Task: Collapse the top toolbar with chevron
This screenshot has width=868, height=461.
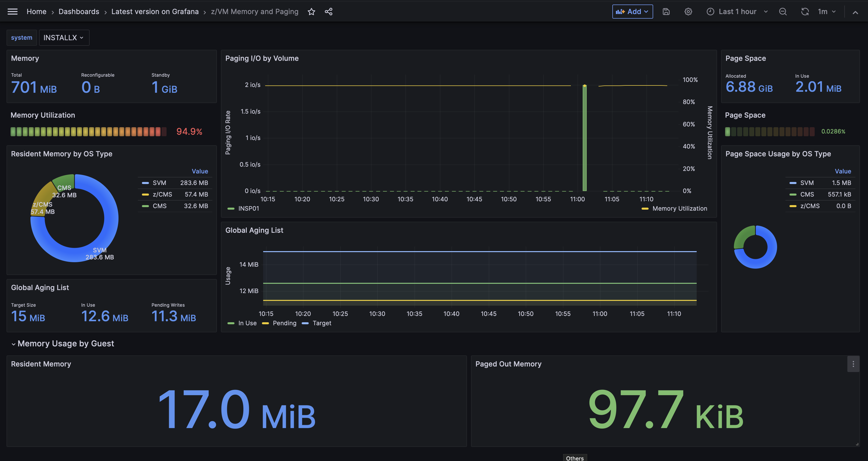Action: [855, 13]
